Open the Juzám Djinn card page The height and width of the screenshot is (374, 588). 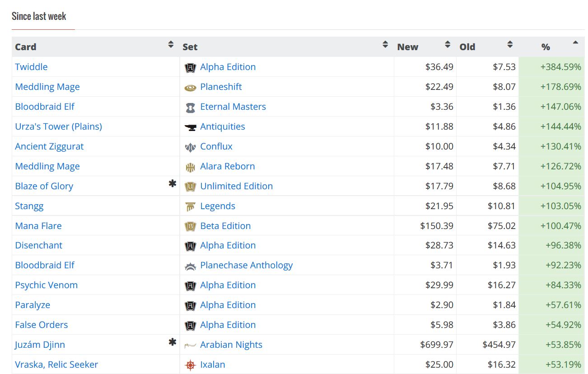coord(40,345)
